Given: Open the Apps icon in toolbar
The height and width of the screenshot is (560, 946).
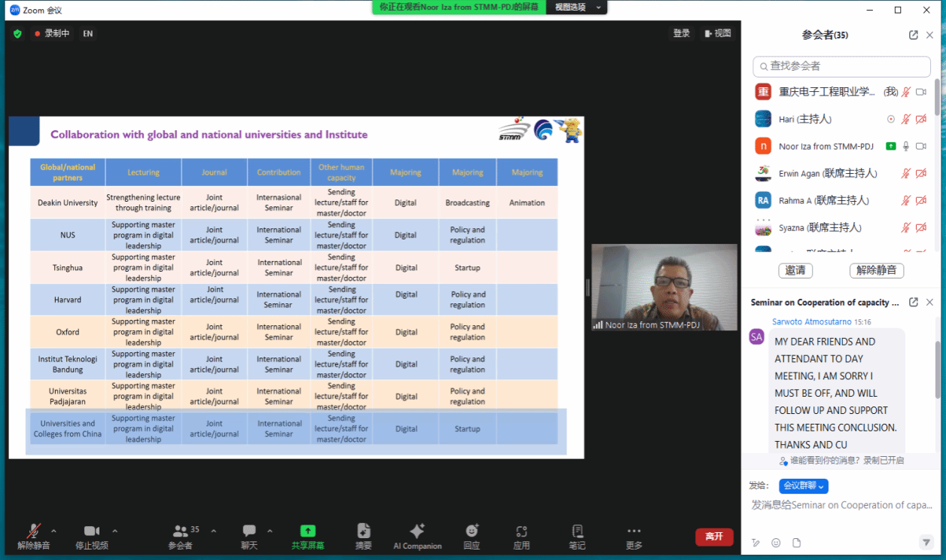Looking at the screenshot, I should pos(521,531).
